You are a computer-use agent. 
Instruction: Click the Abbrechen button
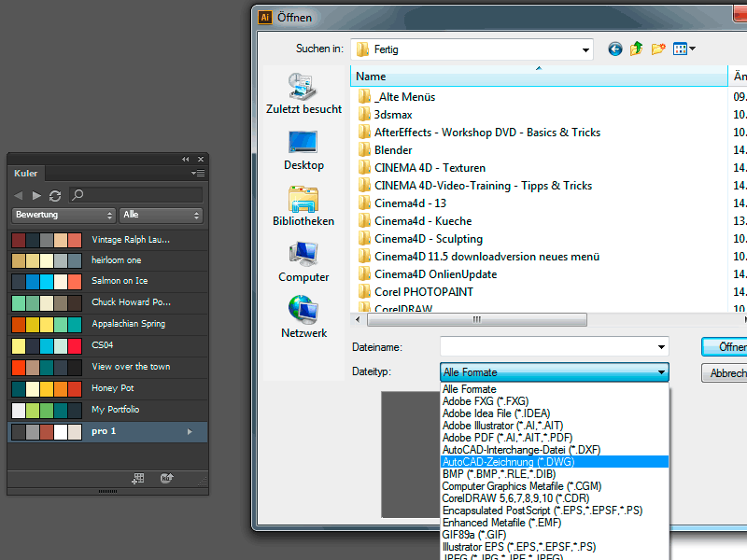point(725,372)
